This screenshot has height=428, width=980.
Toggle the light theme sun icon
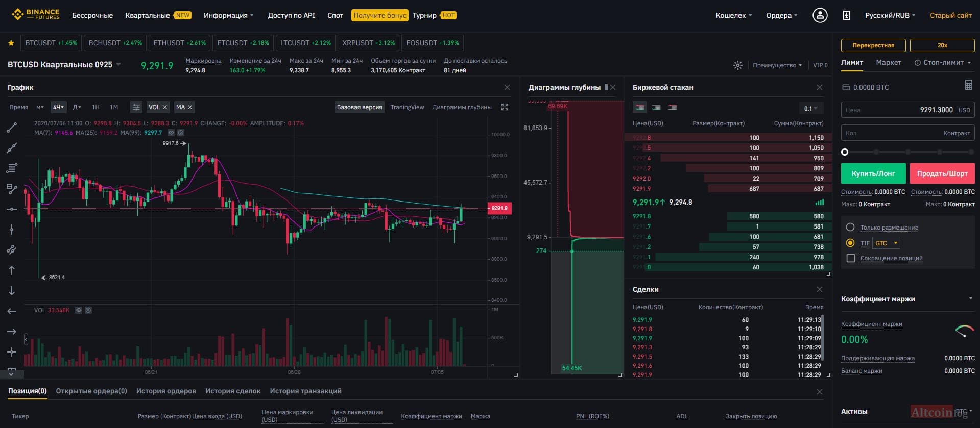(x=737, y=65)
